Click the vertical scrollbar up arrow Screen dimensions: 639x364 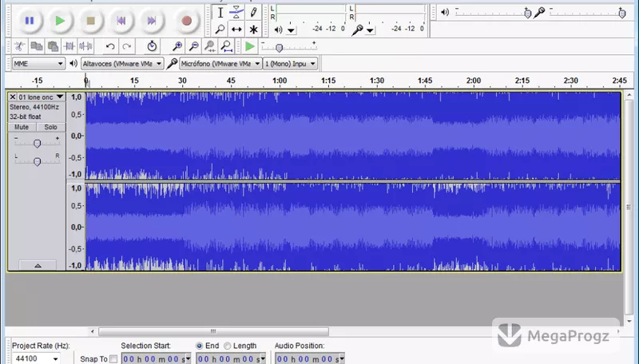(629, 95)
